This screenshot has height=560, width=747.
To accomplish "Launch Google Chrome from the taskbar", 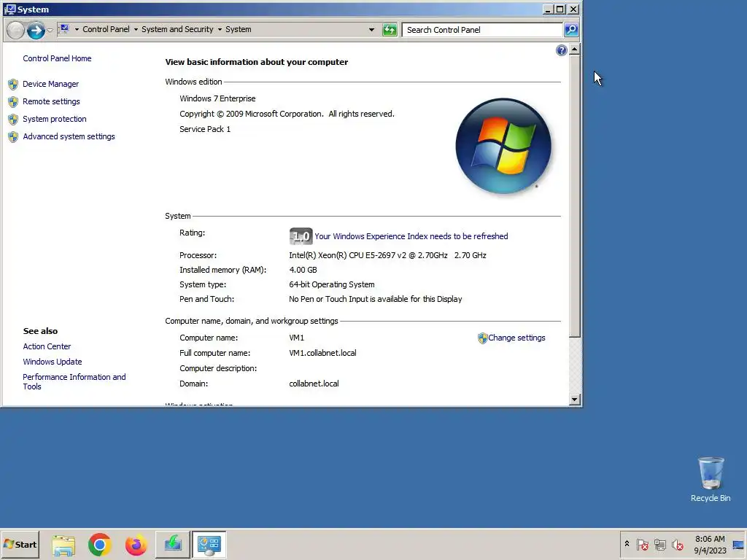I will (99, 545).
